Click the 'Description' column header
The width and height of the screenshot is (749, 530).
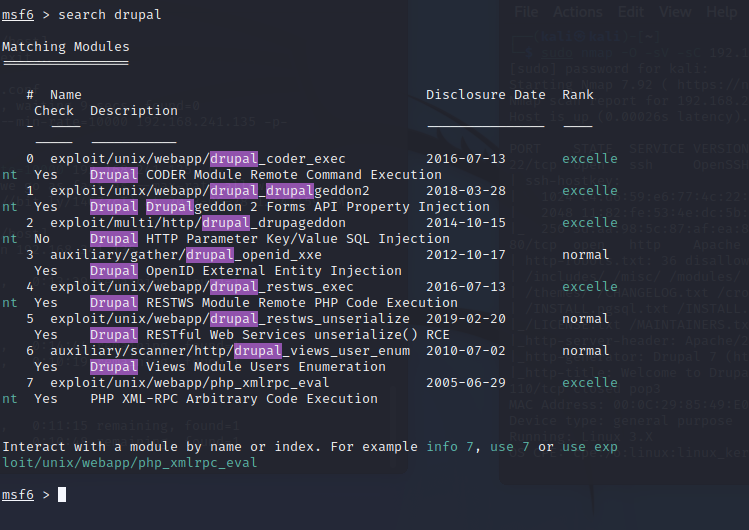pyautogui.click(x=134, y=111)
